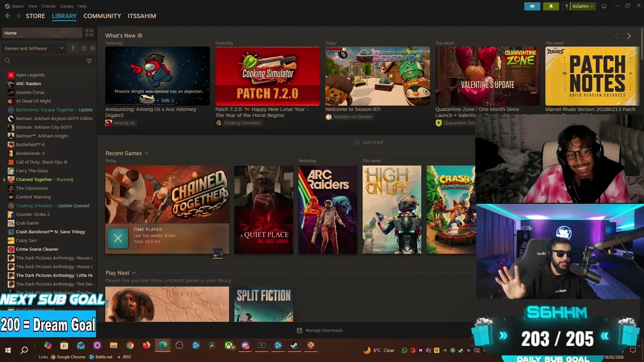
Task: Select Counter-Strike 2 in game list
Action: (33, 214)
